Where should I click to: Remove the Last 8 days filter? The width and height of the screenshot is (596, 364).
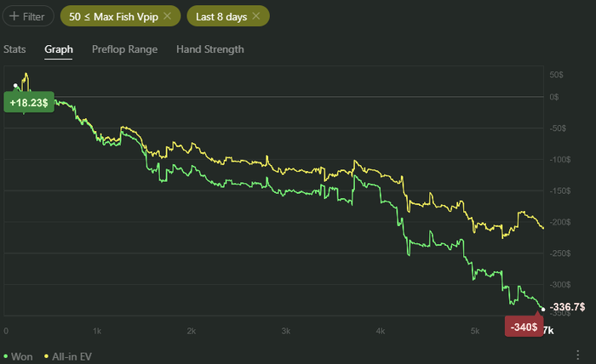[x=256, y=16]
